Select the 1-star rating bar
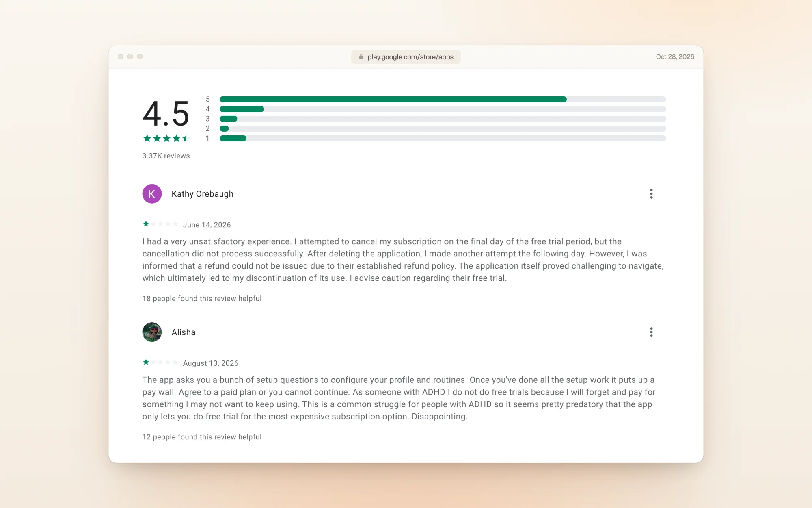Screen dimensions: 812x508 tap(443, 138)
